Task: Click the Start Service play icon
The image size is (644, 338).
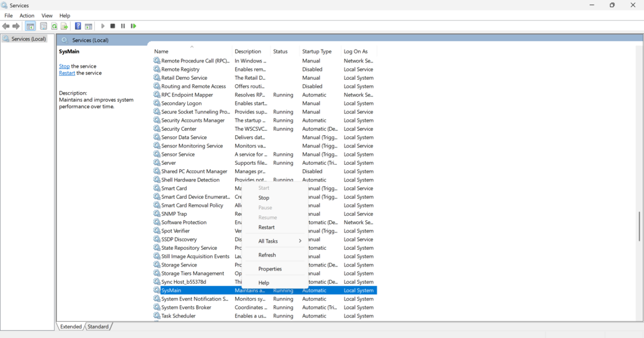Action: [x=102, y=26]
